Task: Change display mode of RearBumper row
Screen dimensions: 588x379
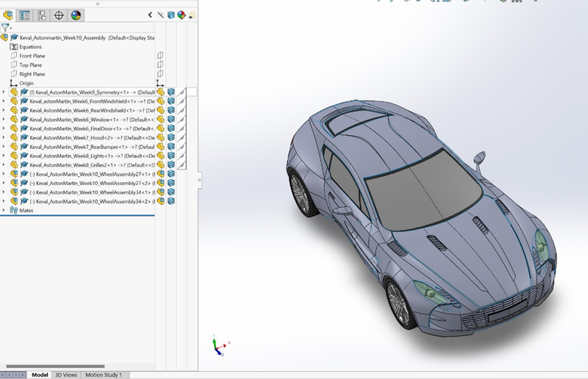Action: (x=171, y=147)
